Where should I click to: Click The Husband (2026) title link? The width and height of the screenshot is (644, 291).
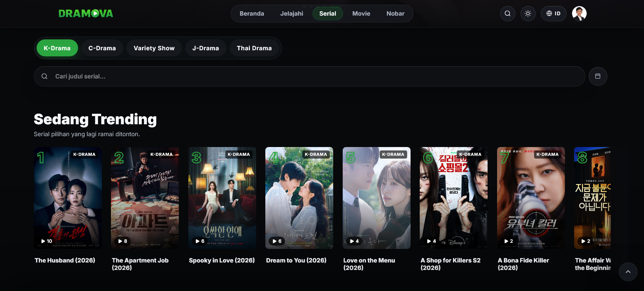click(65, 260)
